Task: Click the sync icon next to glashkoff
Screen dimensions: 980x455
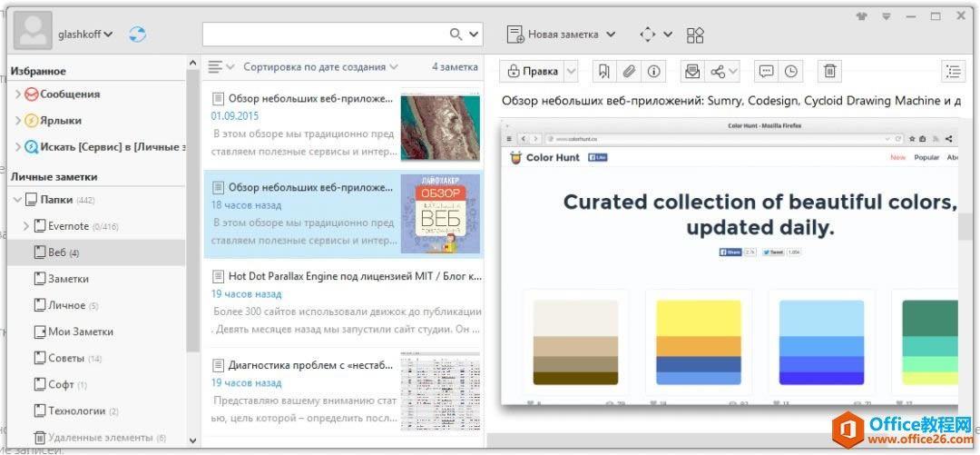Action: click(x=138, y=34)
